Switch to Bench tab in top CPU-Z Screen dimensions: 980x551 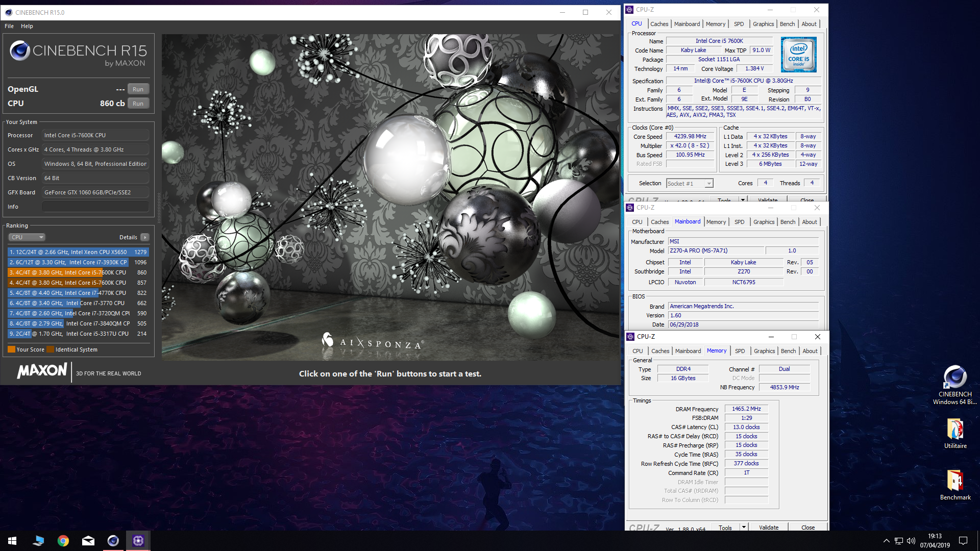787,24
